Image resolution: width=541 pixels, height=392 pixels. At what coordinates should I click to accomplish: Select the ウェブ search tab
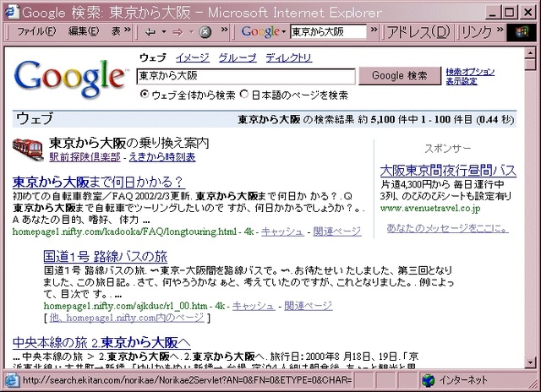(152, 57)
